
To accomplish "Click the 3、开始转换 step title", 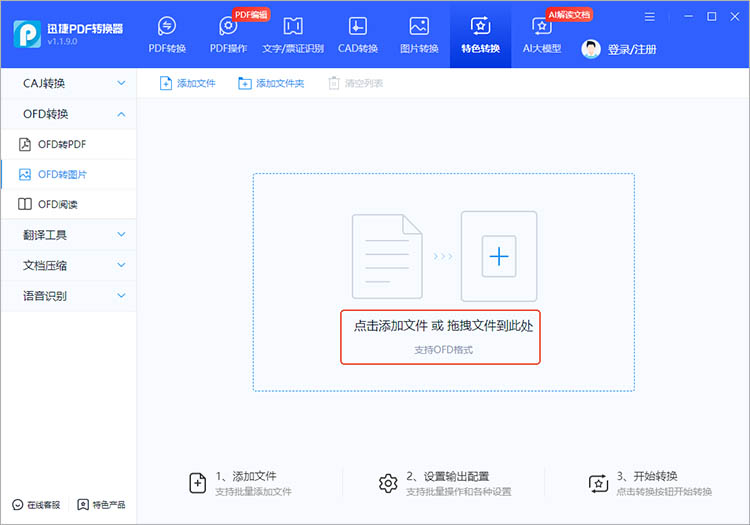I will pyautogui.click(x=647, y=476).
